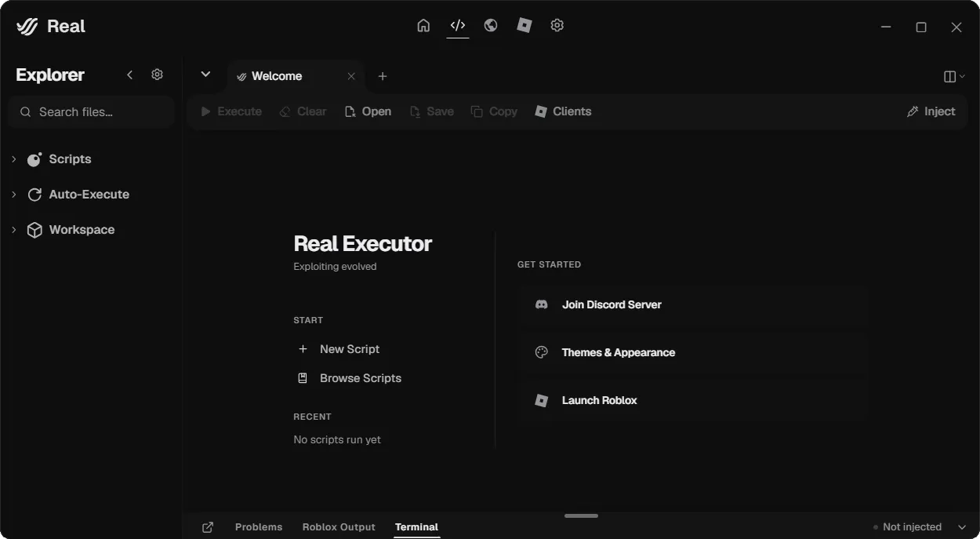Expand the Auto-Execute folder

14,195
